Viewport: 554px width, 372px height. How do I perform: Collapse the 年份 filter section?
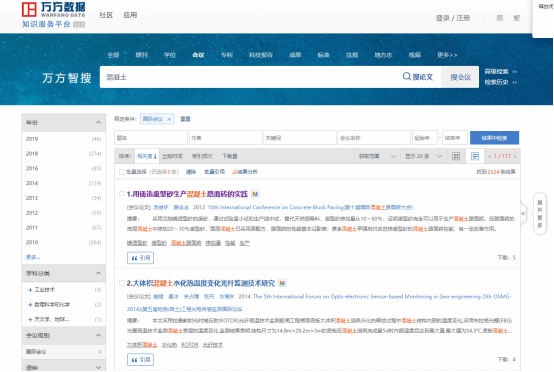coord(99,122)
